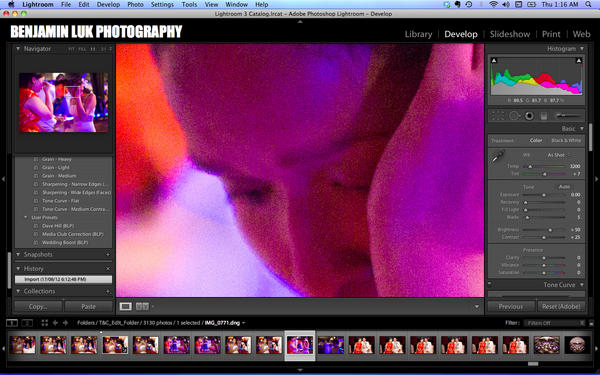Switch to Loupe view in toolbar

point(126,307)
